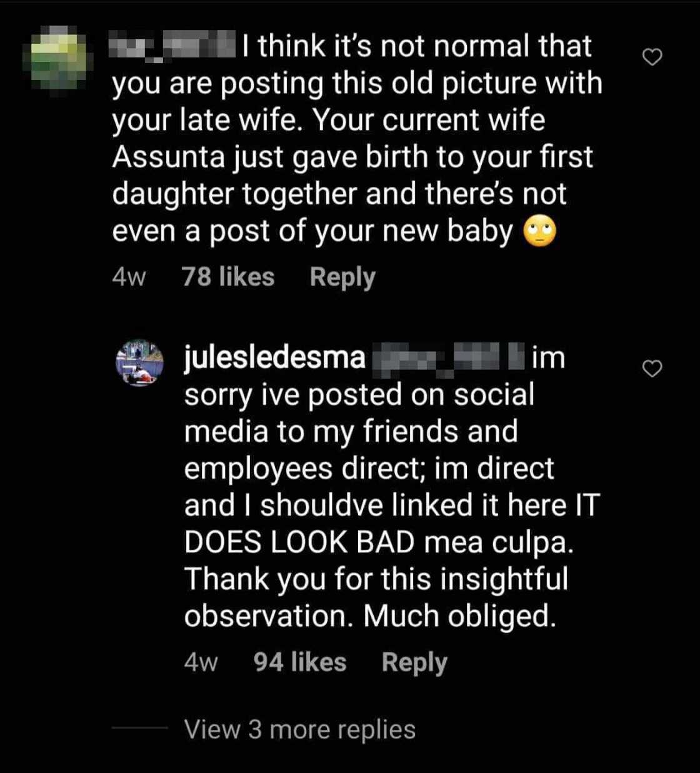Click the rolling-eyes emoji in the first comment

(541, 232)
